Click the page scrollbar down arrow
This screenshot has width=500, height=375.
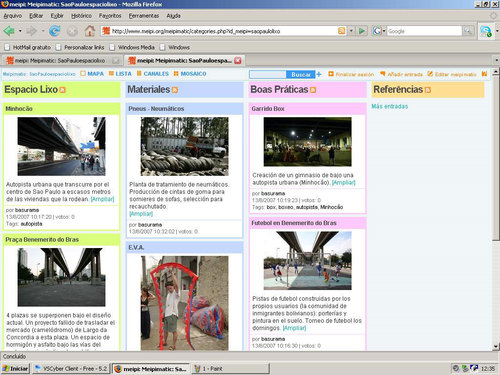click(x=496, y=346)
